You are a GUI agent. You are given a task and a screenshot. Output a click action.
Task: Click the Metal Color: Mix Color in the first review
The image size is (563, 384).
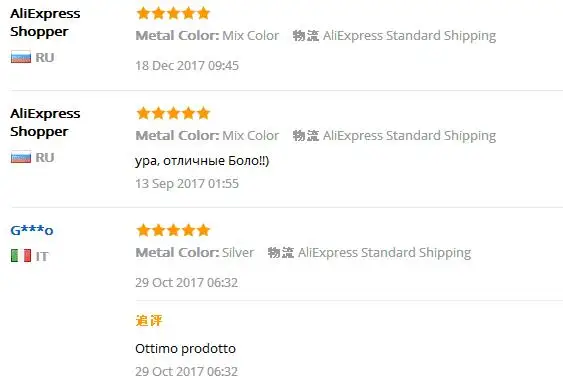207,36
